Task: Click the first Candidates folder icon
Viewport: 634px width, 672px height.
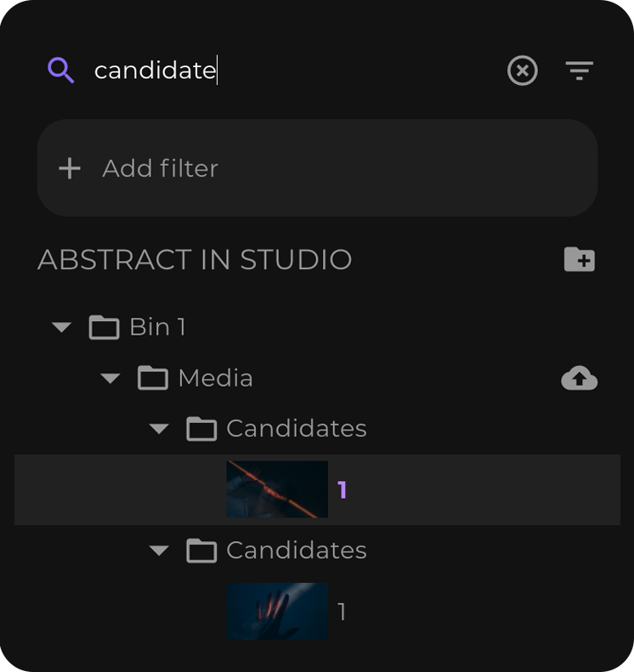Action: coord(201,428)
